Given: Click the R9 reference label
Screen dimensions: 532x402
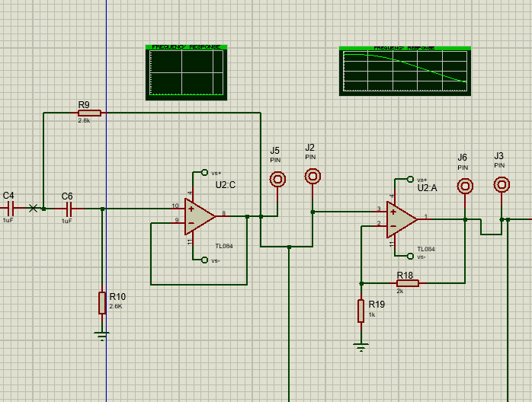Looking at the screenshot, I should [84, 105].
